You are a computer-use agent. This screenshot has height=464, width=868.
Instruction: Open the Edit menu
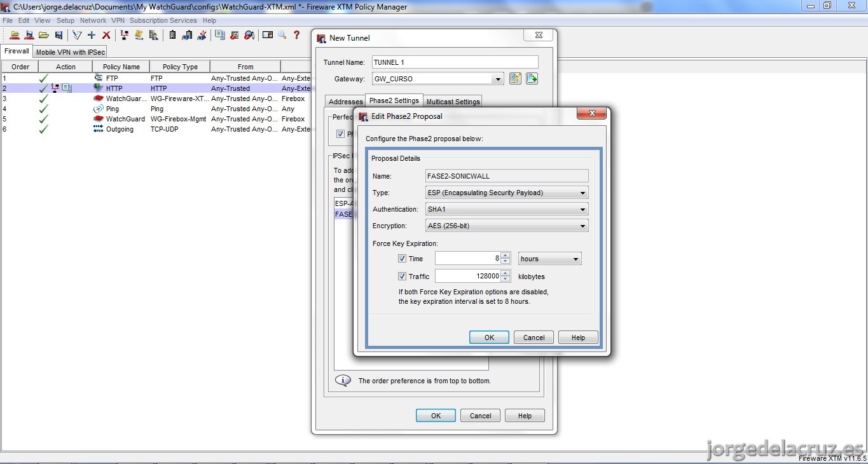(x=24, y=20)
